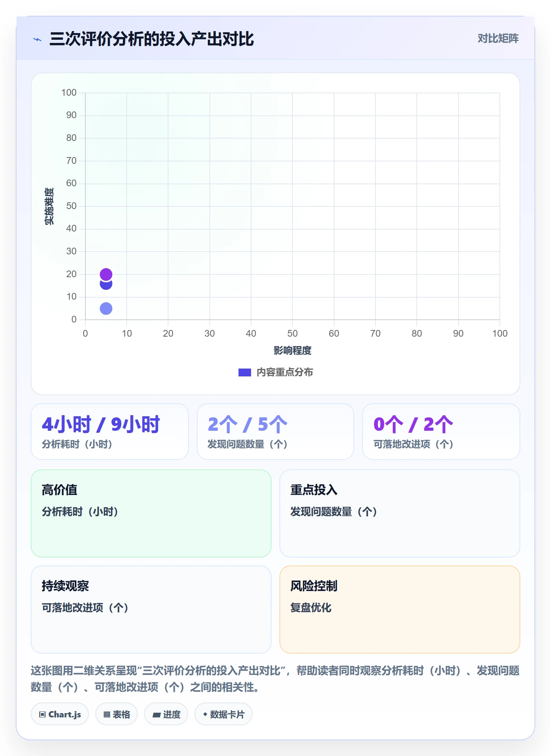Click the dark blue data point in the chart
This screenshot has height=756, width=551.
click(x=106, y=285)
